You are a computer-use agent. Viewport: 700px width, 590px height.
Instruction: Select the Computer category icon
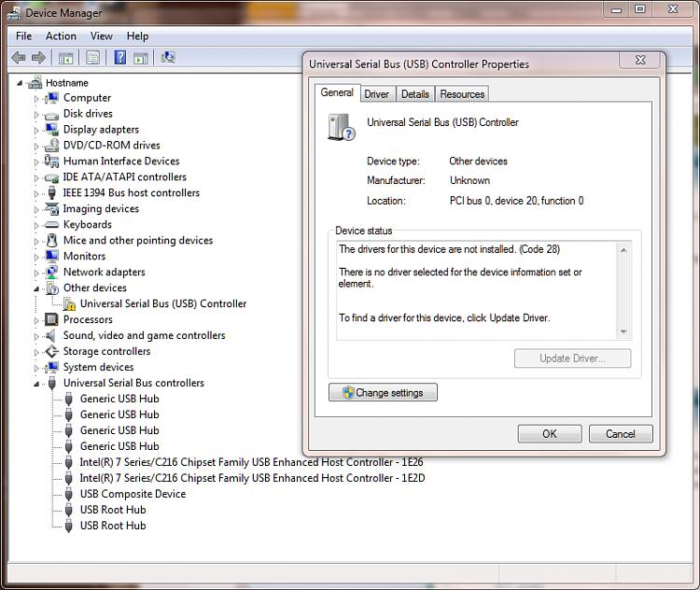click(x=51, y=98)
